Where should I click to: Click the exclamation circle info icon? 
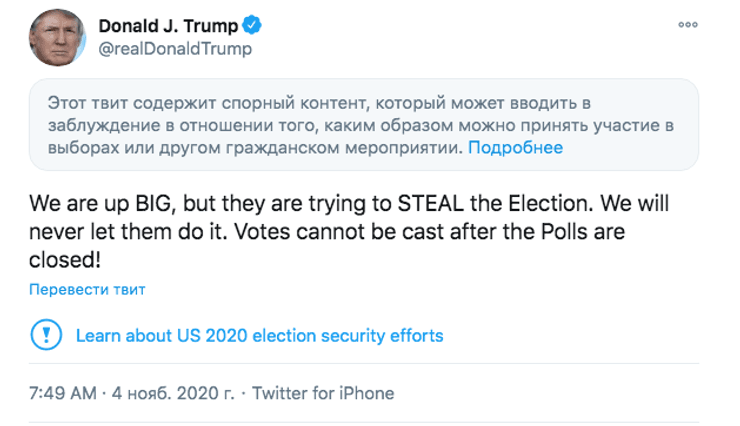pos(46,335)
